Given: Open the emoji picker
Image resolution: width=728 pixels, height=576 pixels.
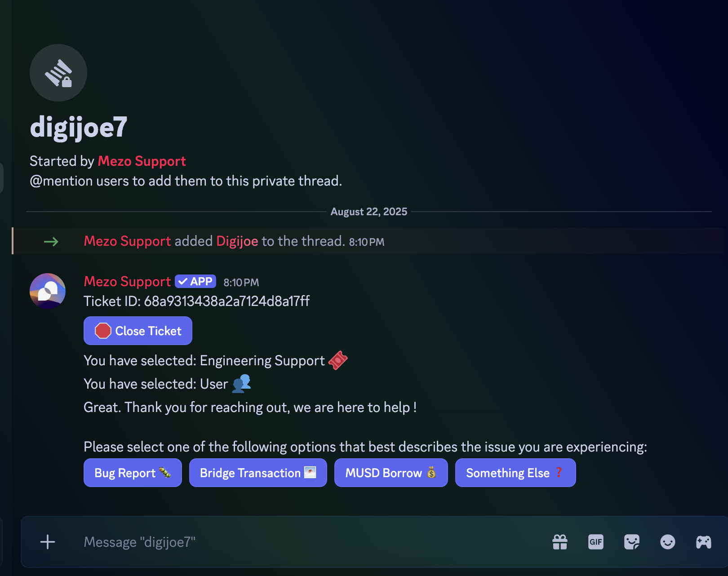Looking at the screenshot, I should tap(668, 542).
